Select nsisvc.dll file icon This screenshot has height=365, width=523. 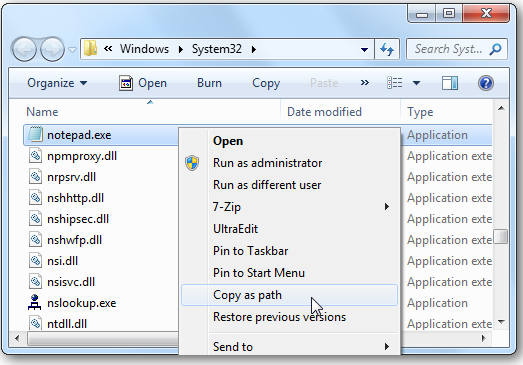[x=35, y=282]
